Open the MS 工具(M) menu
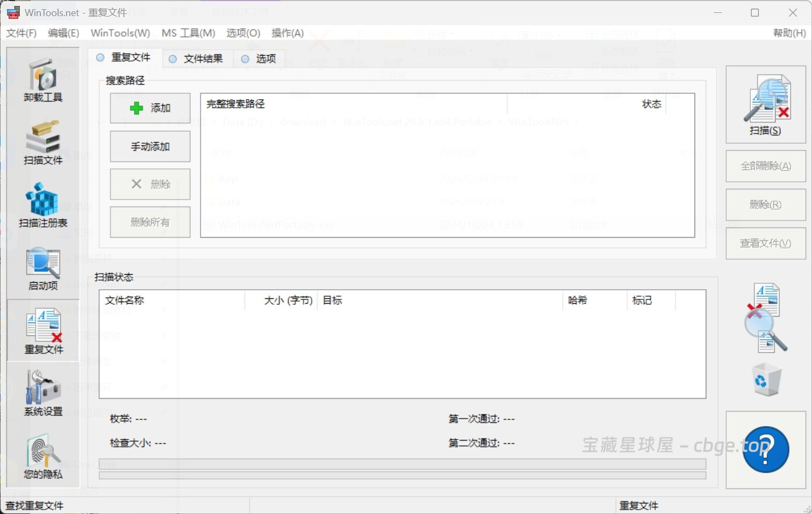The image size is (812, 514). coord(188,33)
